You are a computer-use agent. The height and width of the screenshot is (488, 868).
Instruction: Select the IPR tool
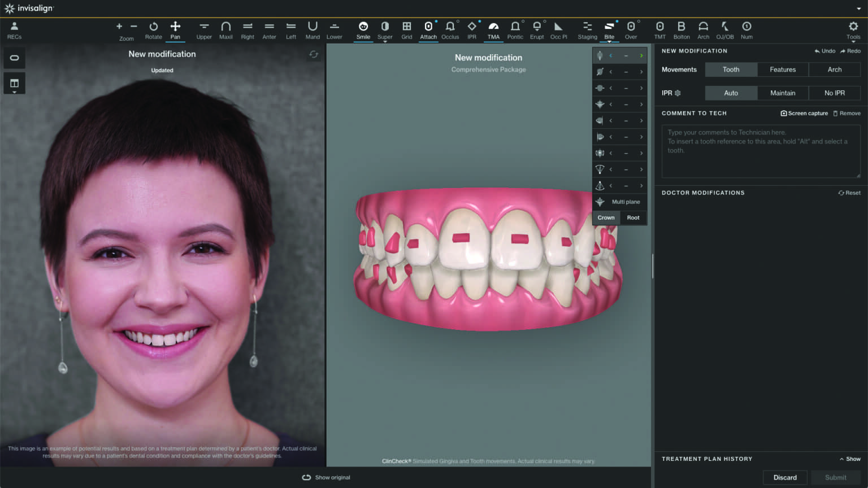[x=472, y=29]
